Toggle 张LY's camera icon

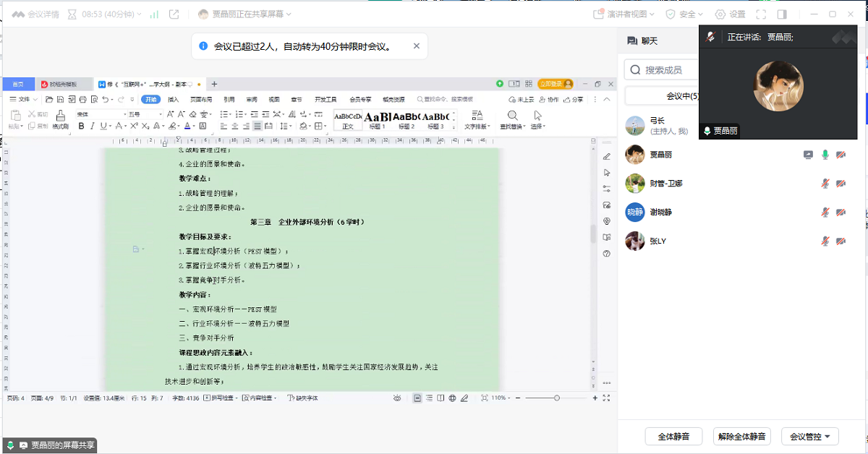tap(841, 241)
